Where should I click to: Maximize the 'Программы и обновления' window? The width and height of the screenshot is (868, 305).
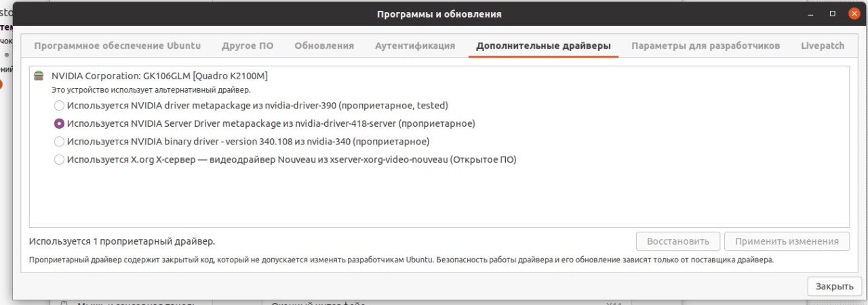[x=832, y=14]
